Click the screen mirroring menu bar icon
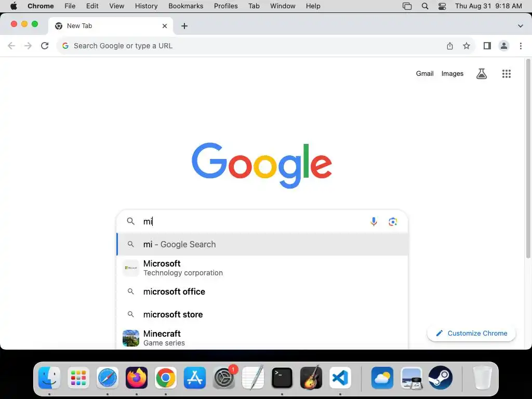Image resolution: width=532 pixels, height=399 pixels. (x=407, y=6)
